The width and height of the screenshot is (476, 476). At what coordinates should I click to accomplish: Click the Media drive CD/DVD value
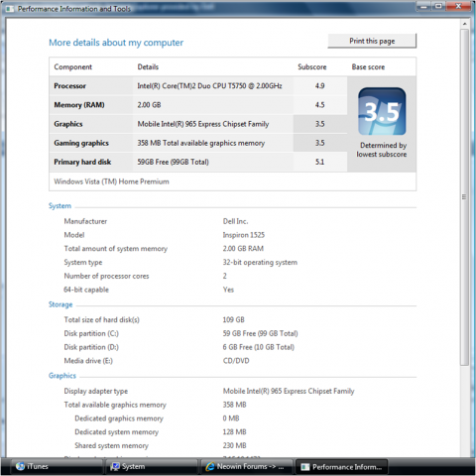pyautogui.click(x=236, y=361)
